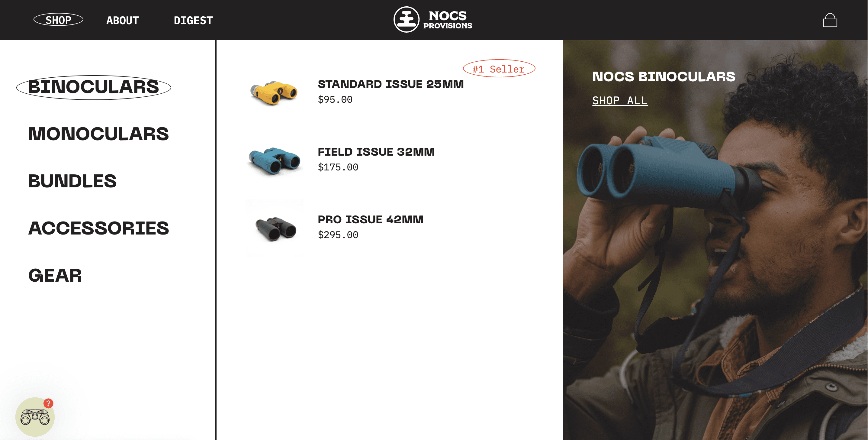Image resolution: width=868 pixels, height=440 pixels.
Task: Go to the ABOUT page
Action: 122,20
